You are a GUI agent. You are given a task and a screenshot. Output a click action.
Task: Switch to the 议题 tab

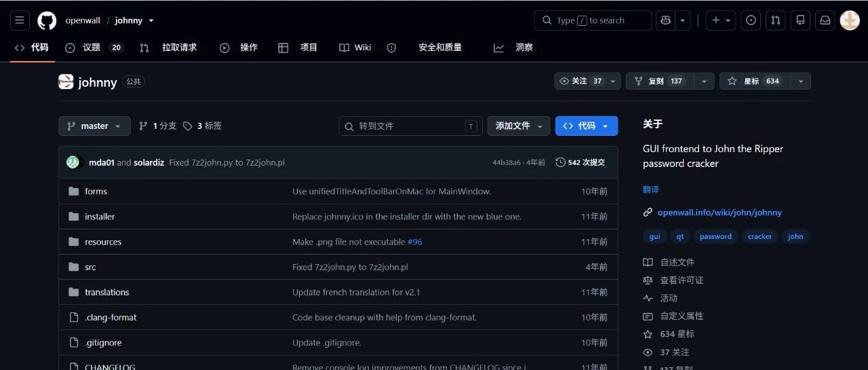point(94,48)
